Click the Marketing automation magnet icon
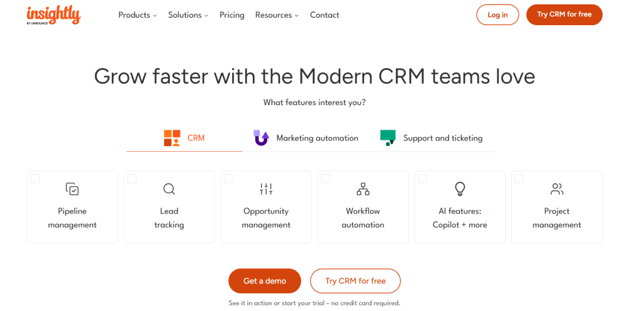The height and width of the screenshot is (311, 644). pyautogui.click(x=261, y=138)
